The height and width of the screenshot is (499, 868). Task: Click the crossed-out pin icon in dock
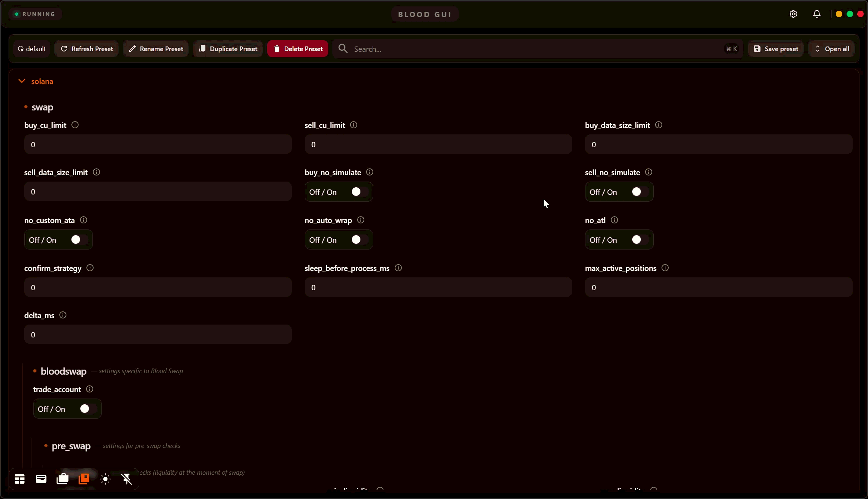(x=127, y=479)
